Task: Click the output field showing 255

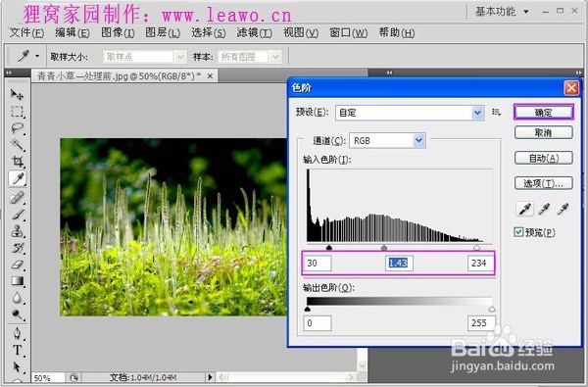Action: (x=481, y=323)
